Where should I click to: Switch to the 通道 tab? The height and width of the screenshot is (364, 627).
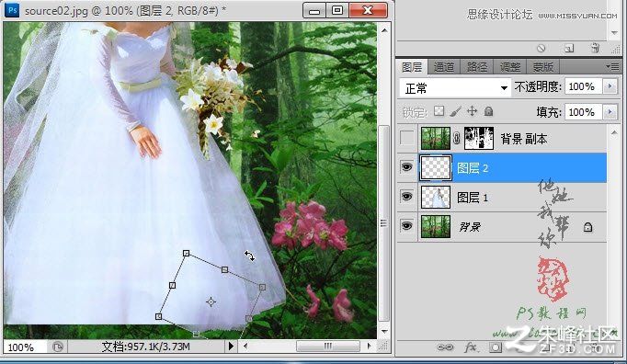coord(444,67)
